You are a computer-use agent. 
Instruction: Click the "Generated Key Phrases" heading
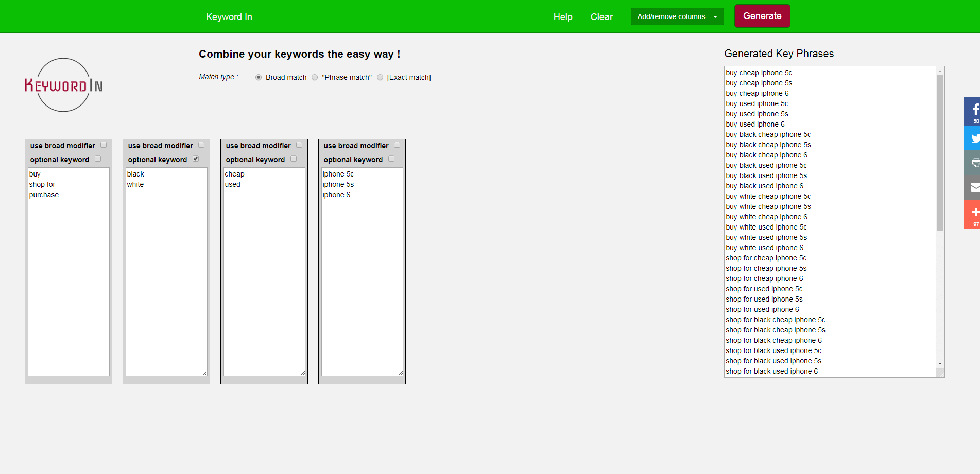779,54
